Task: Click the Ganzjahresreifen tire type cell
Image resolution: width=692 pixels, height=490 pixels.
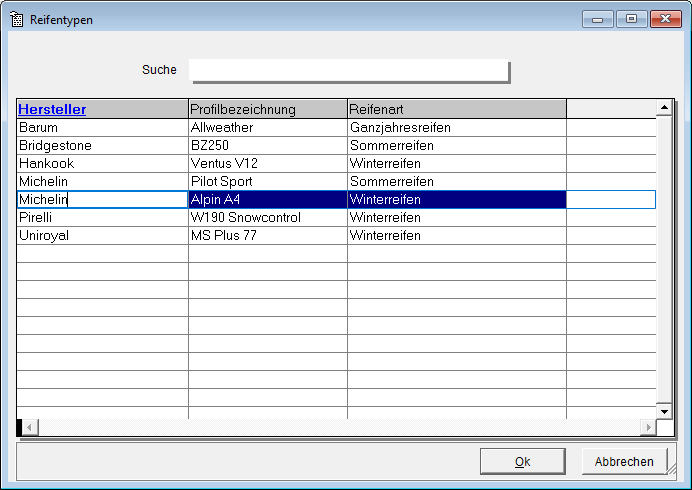Action: [x=457, y=128]
